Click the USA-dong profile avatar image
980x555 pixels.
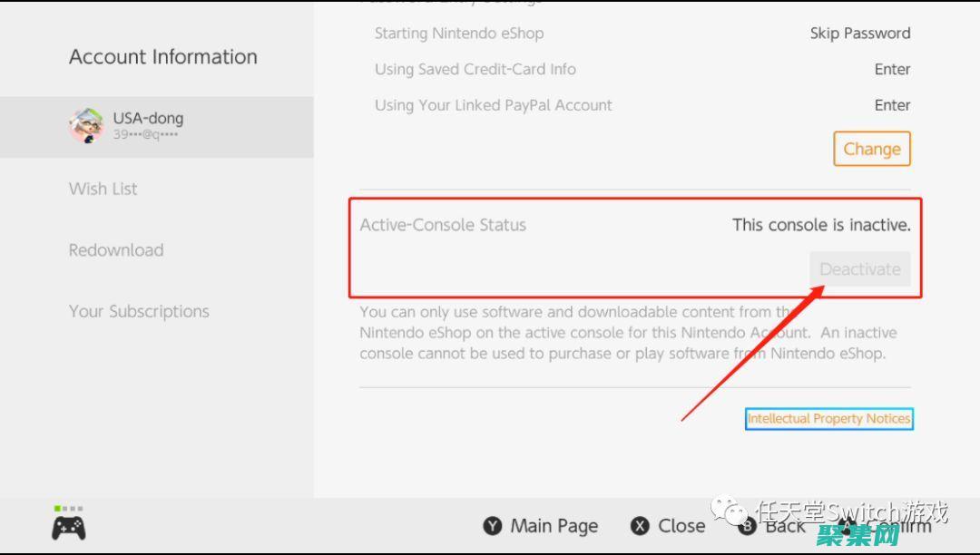[x=86, y=125]
